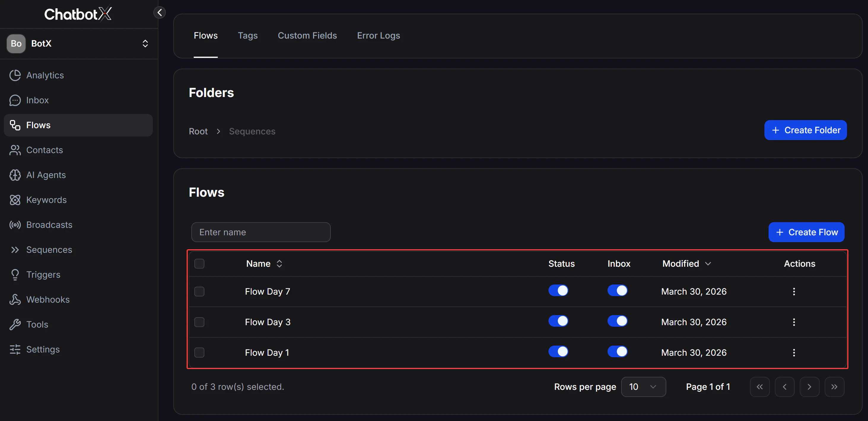Go to next page of flows
Image resolution: width=868 pixels, height=421 pixels.
(809, 387)
